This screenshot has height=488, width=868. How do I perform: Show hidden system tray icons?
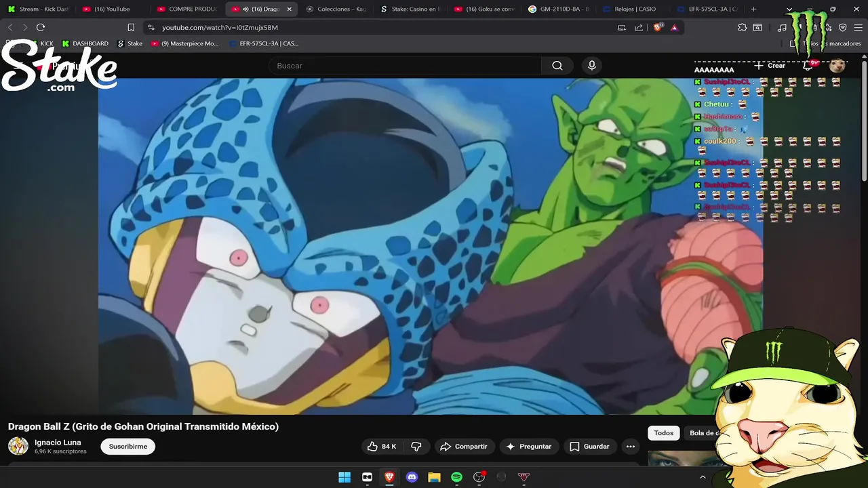[703, 477]
